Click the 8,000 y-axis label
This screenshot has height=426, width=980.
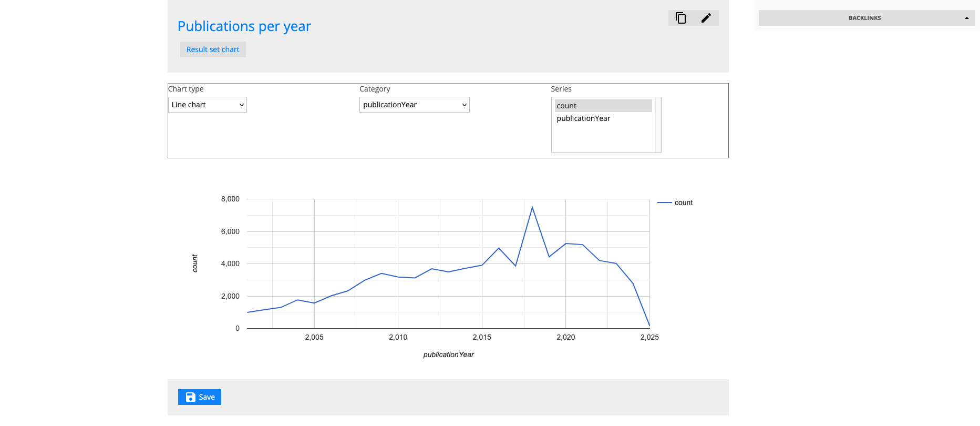[x=230, y=199]
